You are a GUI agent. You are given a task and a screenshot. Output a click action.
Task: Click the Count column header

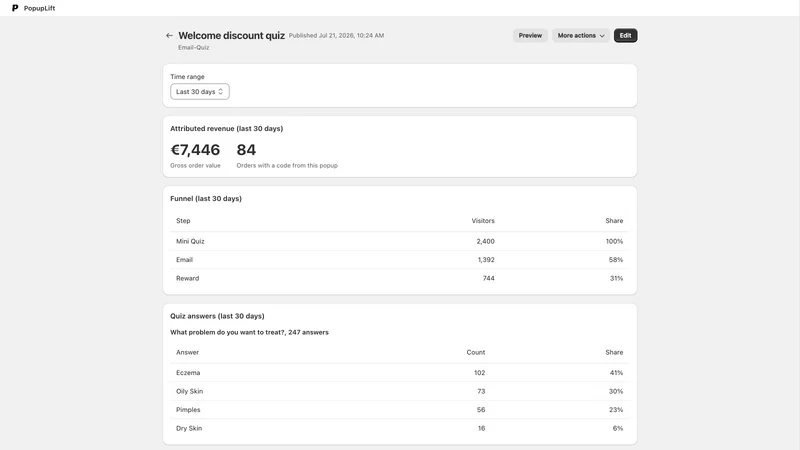476,353
